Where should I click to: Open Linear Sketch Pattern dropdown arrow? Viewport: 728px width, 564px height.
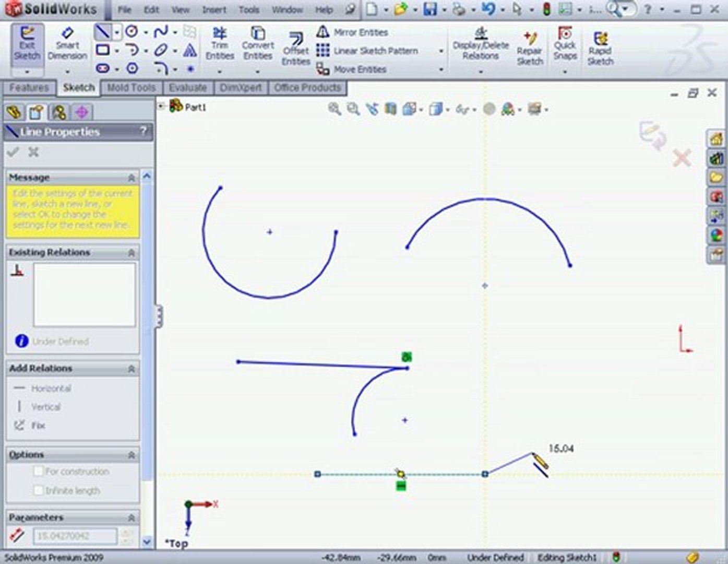pyautogui.click(x=441, y=51)
